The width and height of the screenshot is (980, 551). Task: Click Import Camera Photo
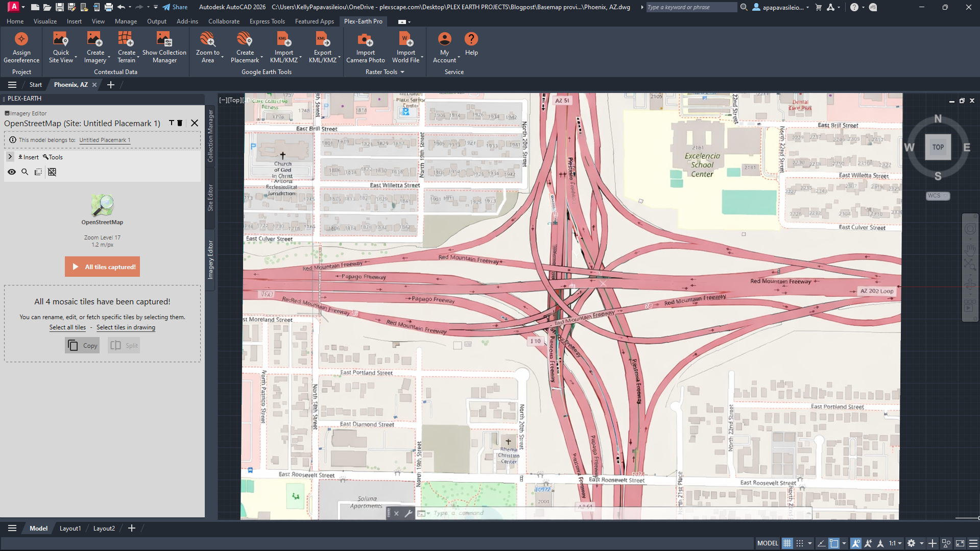pos(365,47)
